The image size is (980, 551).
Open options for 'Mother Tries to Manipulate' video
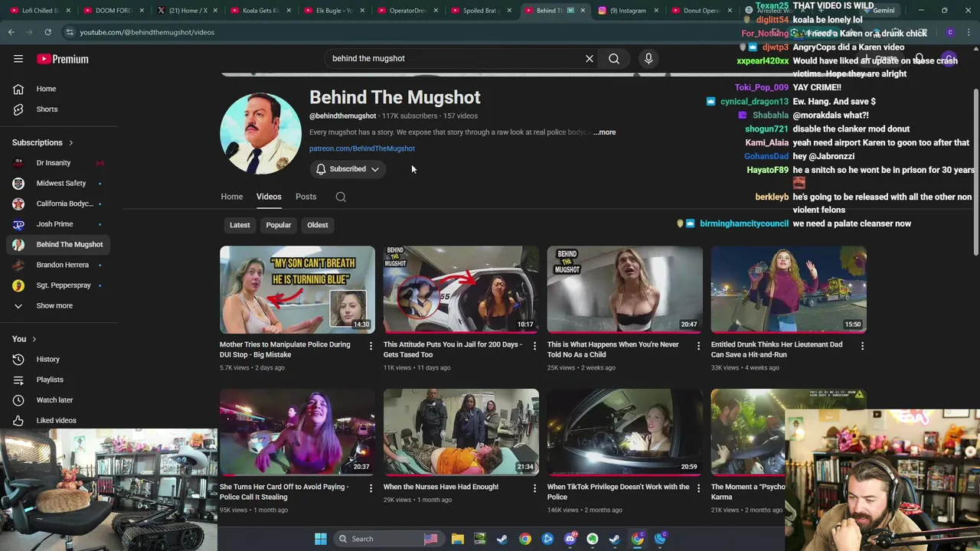[371, 346]
